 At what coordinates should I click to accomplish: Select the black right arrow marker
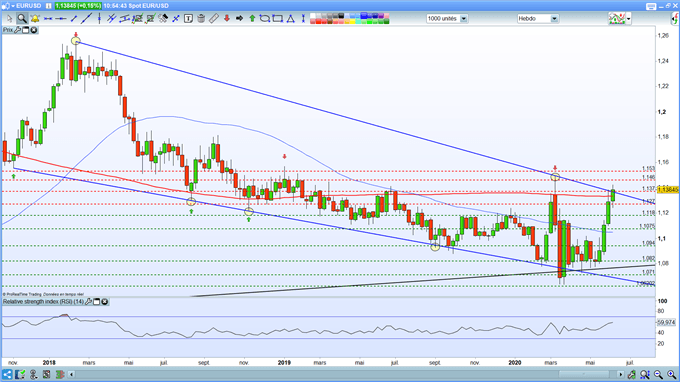[x=239, y=19]
